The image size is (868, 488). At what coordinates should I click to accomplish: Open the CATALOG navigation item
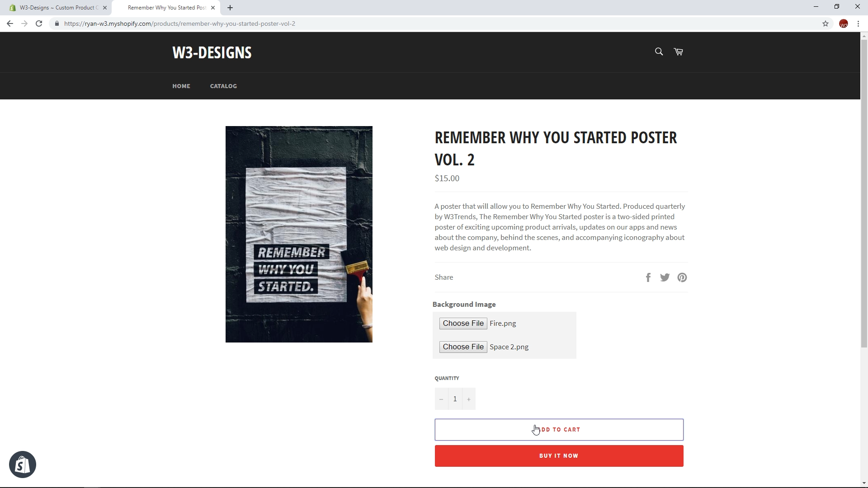pyautogui.click(x=223, y=86)
